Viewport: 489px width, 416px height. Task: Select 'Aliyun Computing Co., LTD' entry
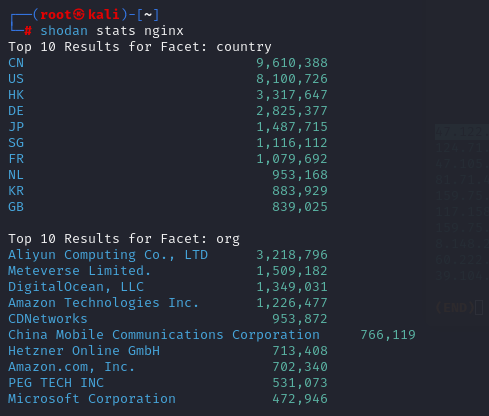[x=108, y=255]
